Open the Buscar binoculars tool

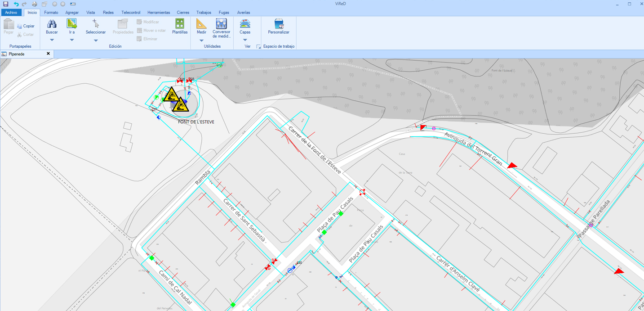(x=52, y=24)
